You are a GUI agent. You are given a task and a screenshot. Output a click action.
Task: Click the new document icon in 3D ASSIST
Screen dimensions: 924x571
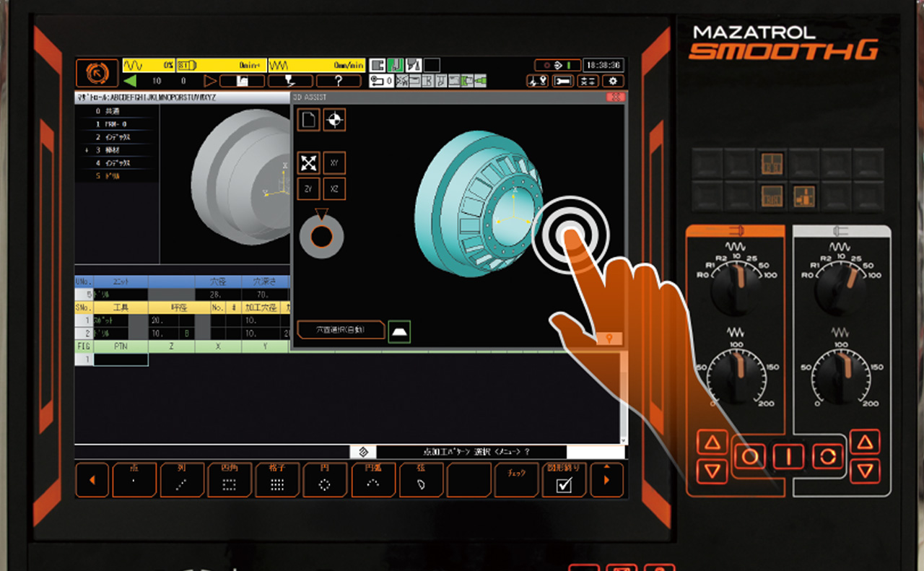pos(308,120)
